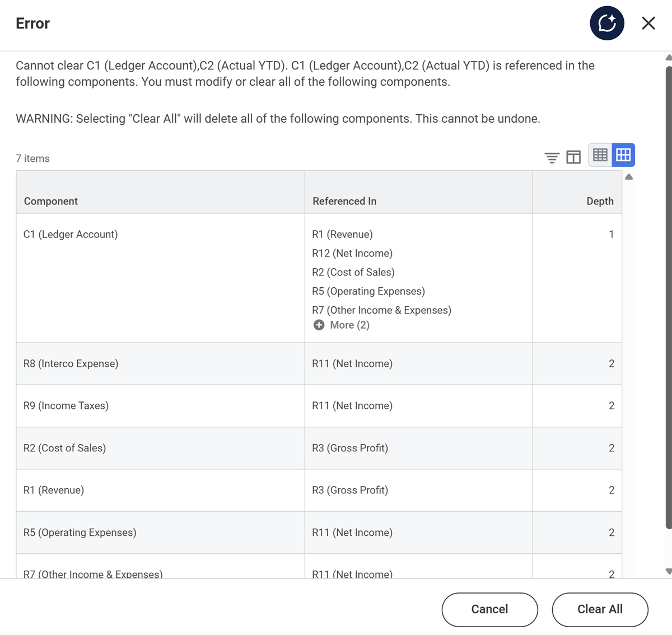Click the dialog scrollbar thumb
The height and width of the screenshot is (635, 672).
point(669,297)
